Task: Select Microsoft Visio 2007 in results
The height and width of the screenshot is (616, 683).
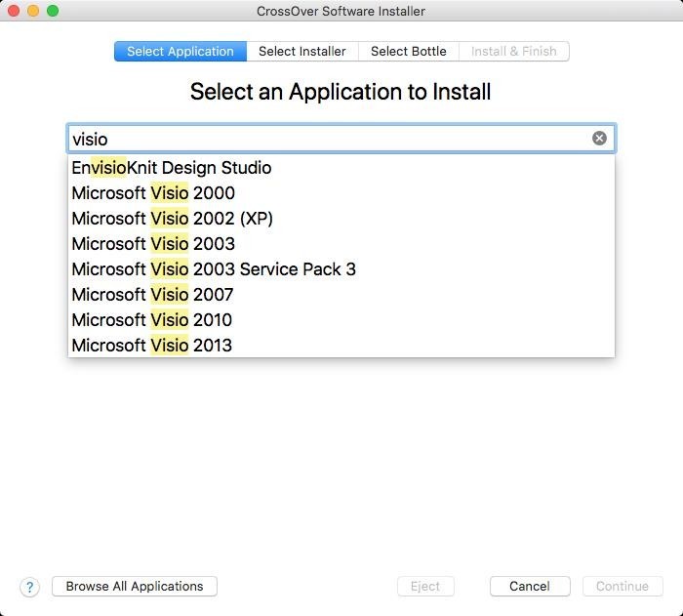Action: coord(153,295)
